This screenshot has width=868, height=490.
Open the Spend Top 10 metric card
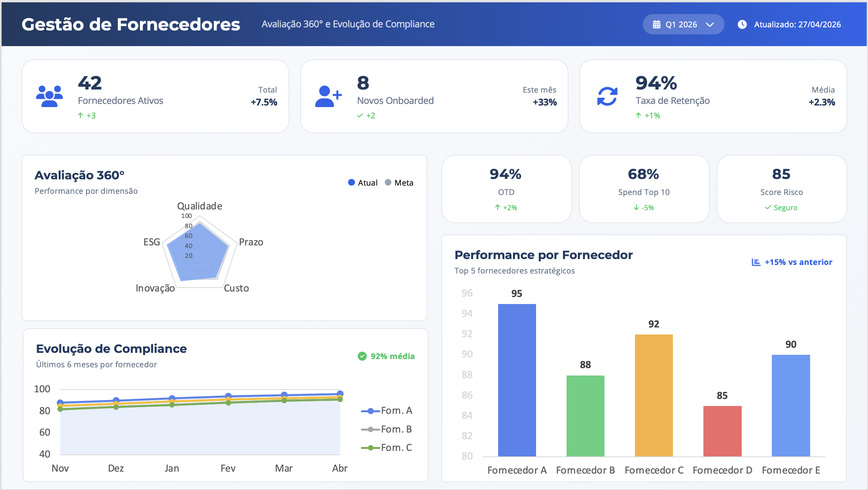644,189
